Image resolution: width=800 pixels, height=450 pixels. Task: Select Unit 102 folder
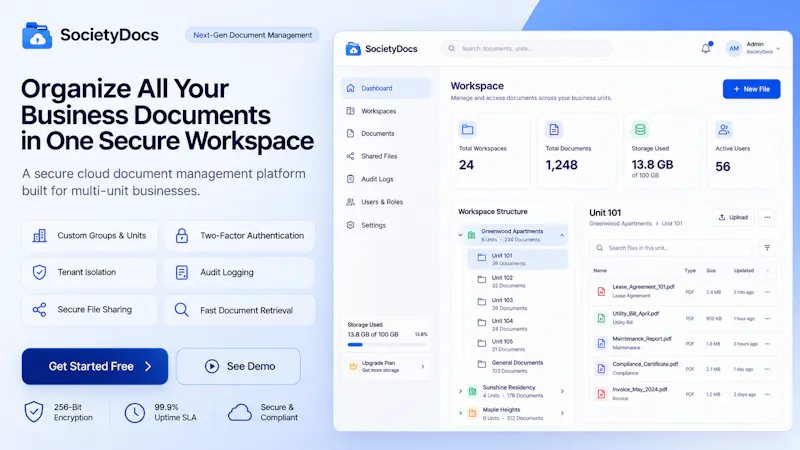(517, 282)
